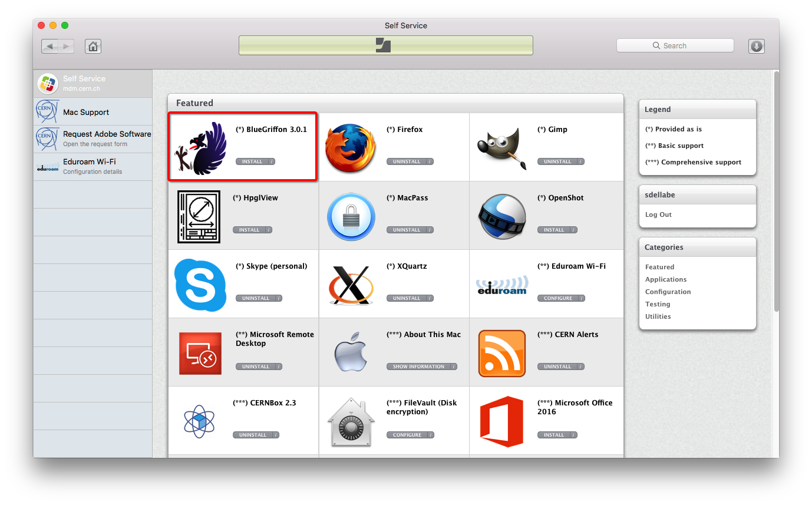The height and width of the screenshot is (505, 812).
Task: Uninstall CERNBox 2.3
Action: point(256,435)
